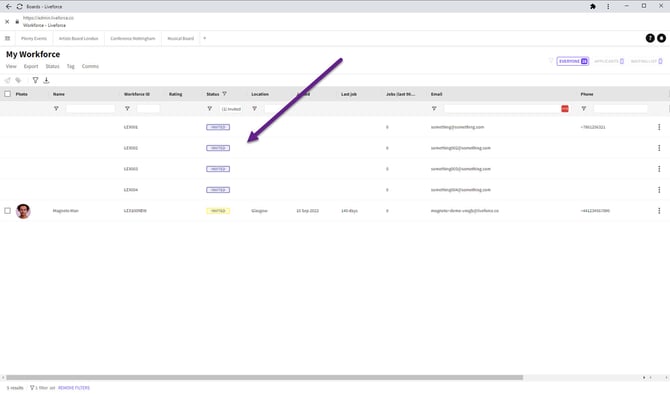670x394 pixels.
Task: Open the Location filter operator funnel
Action: [254, 109]
